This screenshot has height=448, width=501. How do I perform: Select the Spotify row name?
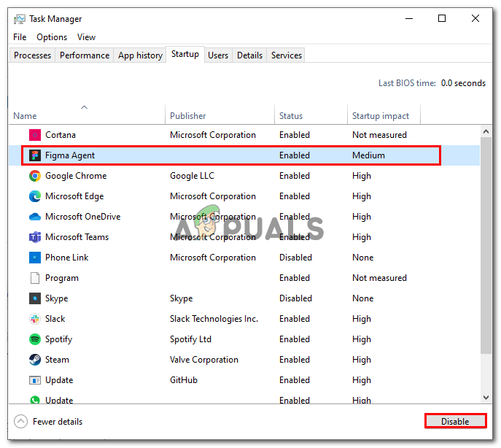point(58,339)
